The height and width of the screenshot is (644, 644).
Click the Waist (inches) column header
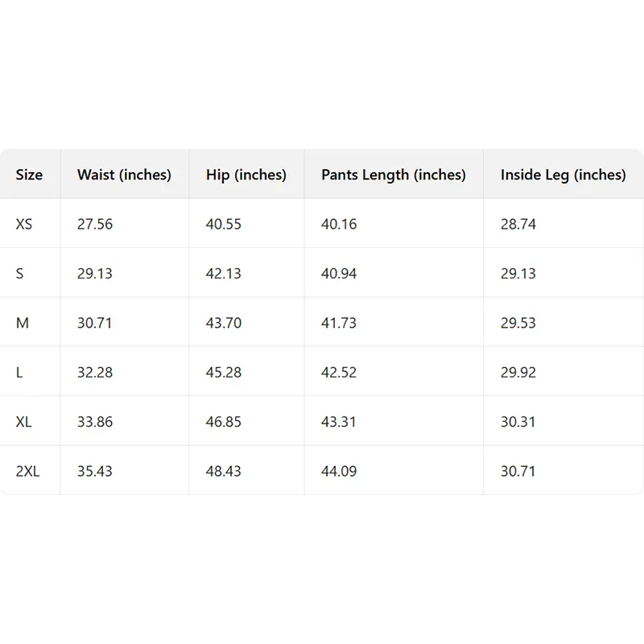(124, 175)
